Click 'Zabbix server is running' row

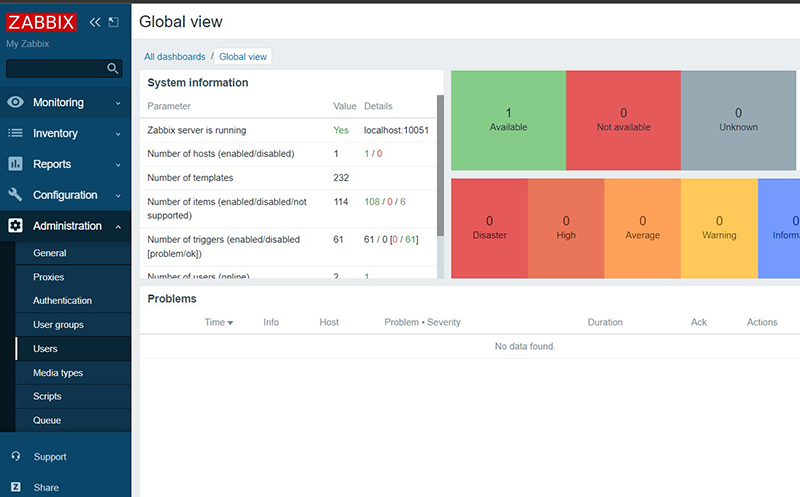click(288, 130)
